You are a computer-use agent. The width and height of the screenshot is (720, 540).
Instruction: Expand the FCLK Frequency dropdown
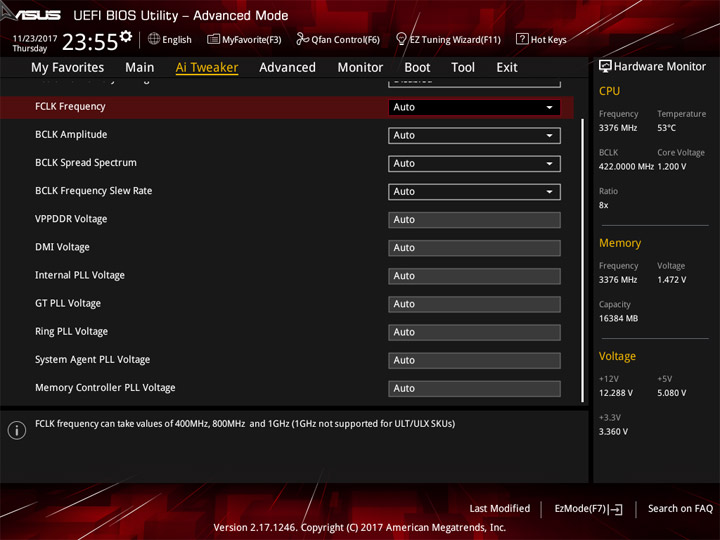(x=474, y=107)
